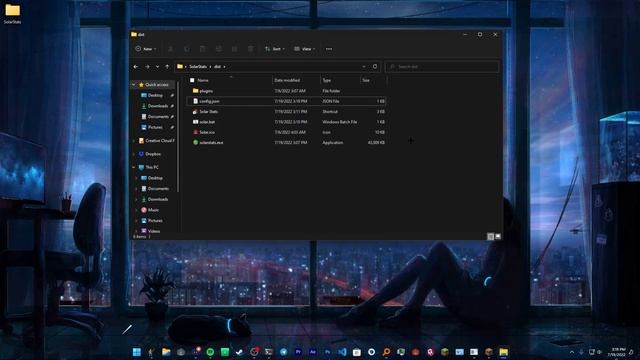Click the Paste toolbar icon
This screenshot has height=360, width=640.
(x=202, y=49)
